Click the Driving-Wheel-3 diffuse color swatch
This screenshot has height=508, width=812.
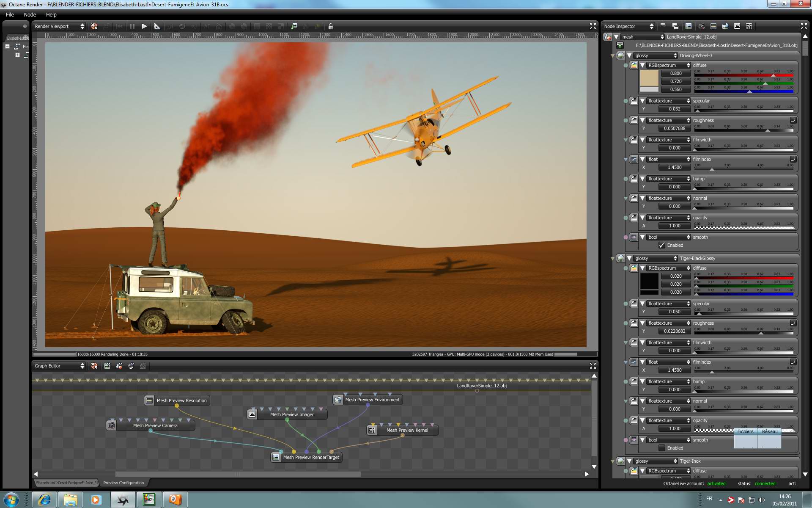649,78
